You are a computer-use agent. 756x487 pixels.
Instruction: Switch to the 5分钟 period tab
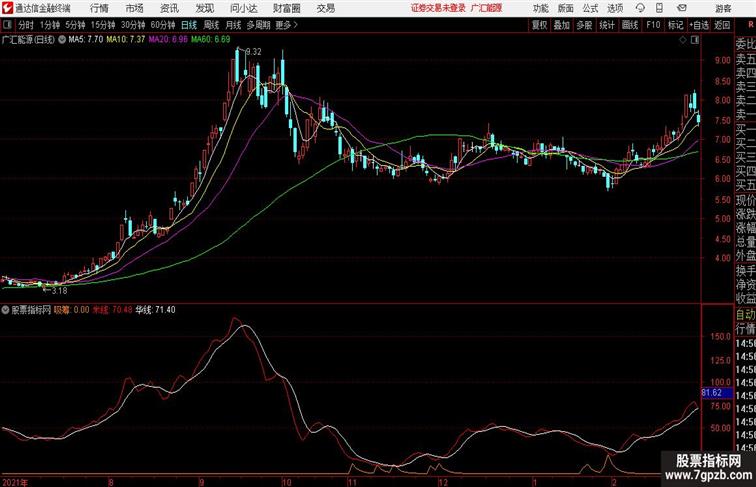coord(75,25)
